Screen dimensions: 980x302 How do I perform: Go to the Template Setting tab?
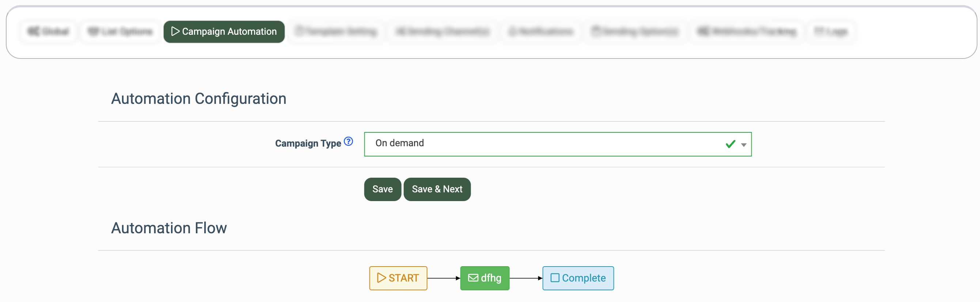pos(336,31)
